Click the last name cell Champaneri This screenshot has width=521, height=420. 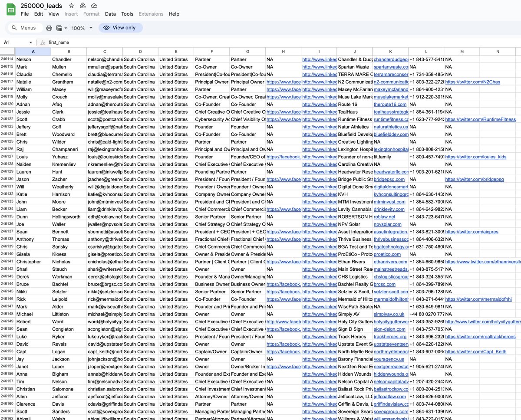(69, 149)
